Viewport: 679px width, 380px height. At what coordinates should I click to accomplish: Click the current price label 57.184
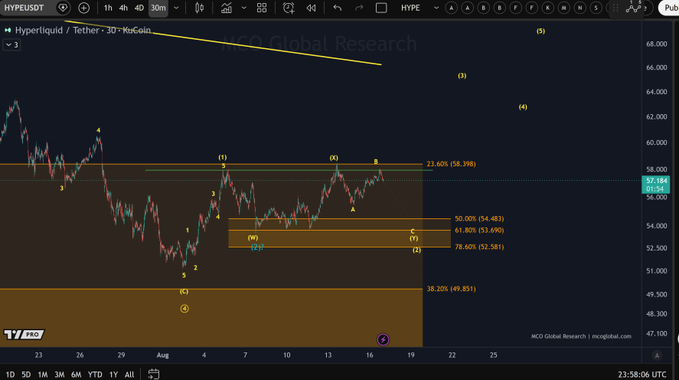pyautogui.click(x=656, y=184)
